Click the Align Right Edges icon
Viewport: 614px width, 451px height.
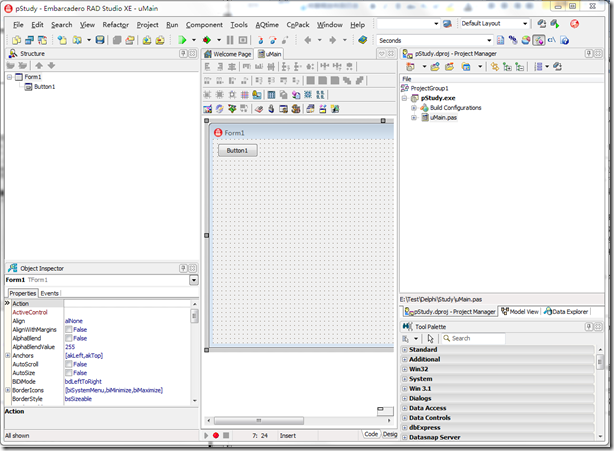coord(220,67)
